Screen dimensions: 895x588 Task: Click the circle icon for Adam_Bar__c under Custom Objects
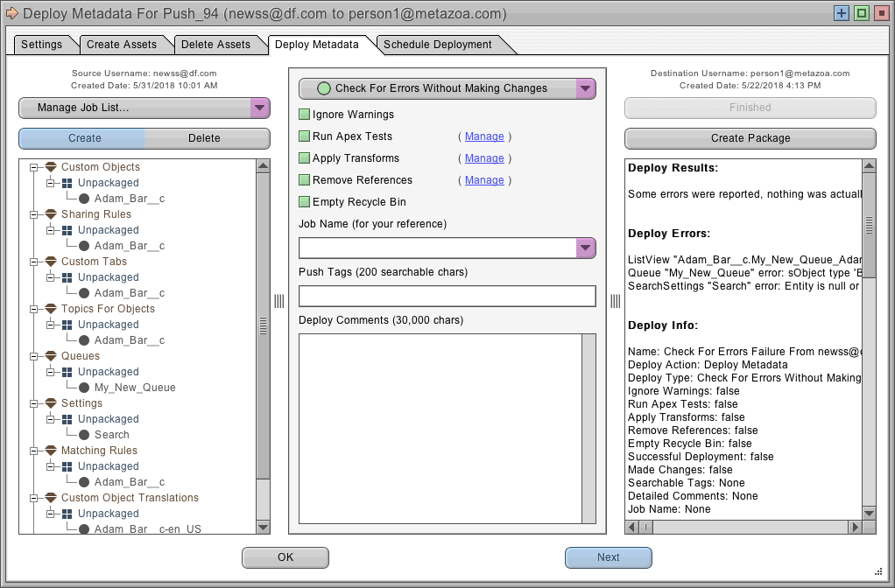pyautogui.click(x=84, y=199)
